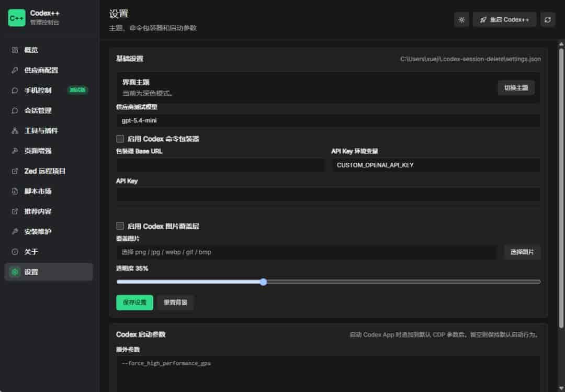Click the 重置背景 button
Screen dimensions: 565x392
pos(175,303)
